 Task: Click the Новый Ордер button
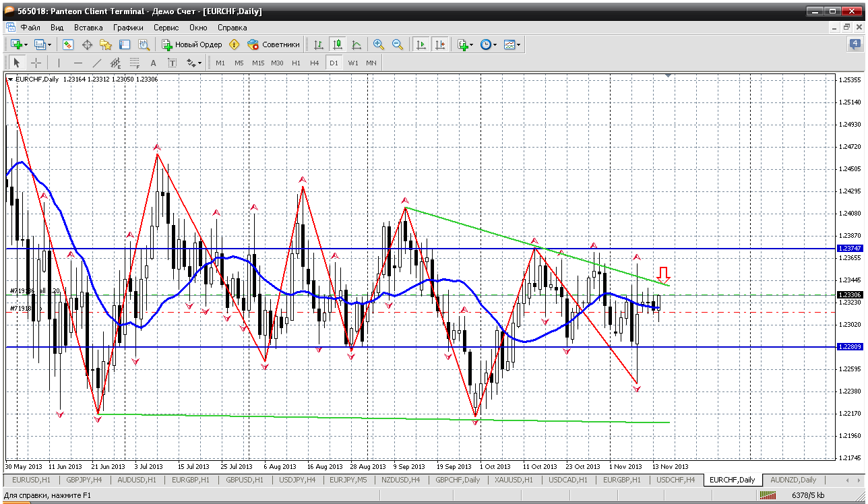coord(192,44)
